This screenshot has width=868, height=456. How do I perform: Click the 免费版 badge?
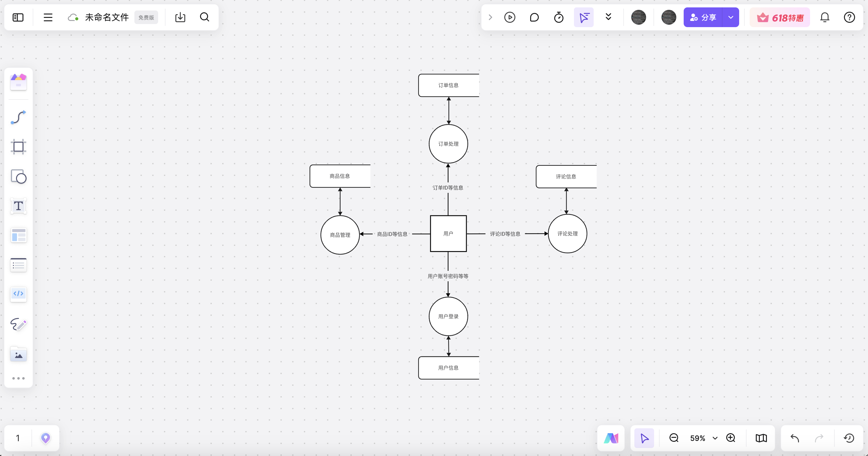click(146, 18)
